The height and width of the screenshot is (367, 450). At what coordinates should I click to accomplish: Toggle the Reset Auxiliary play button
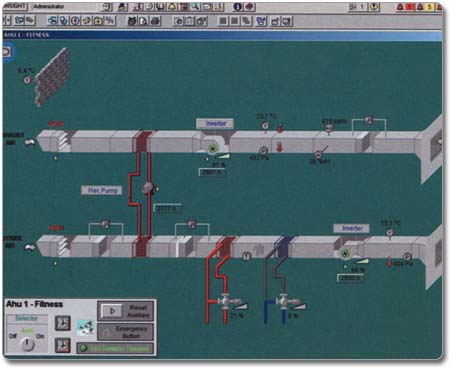coord(112,311)
